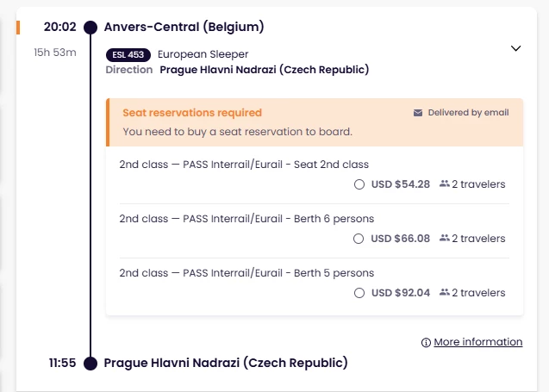The width and height of the screenshot is (549, 392).
Task: Collapse the European Sleeper segment chevron
Action: 515,49
